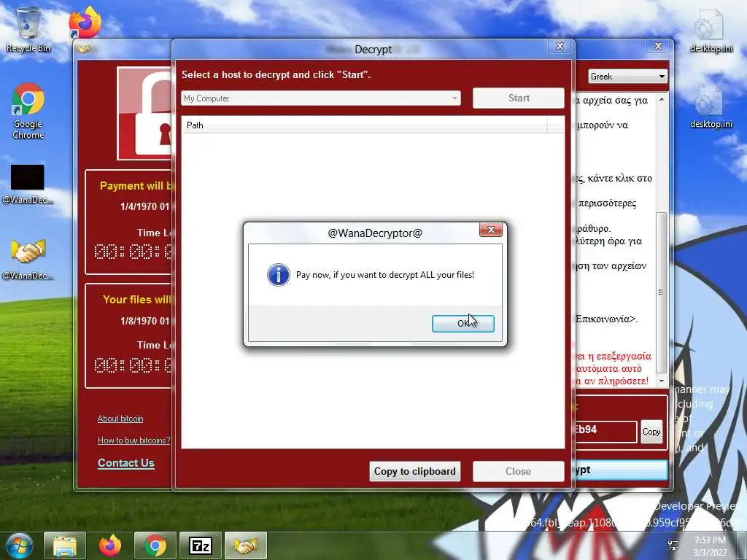Screen dimensions: 747x560
Task: Select the lower desktop.ini file icon
Action: [x=711, y=106]
